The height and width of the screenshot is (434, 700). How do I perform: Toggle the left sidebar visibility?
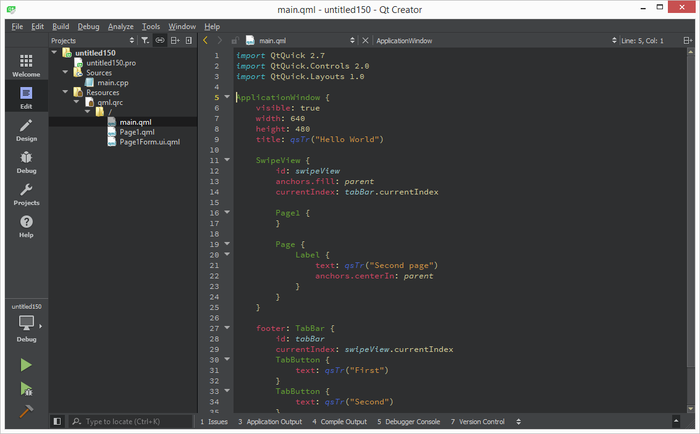tap(56, 422)
